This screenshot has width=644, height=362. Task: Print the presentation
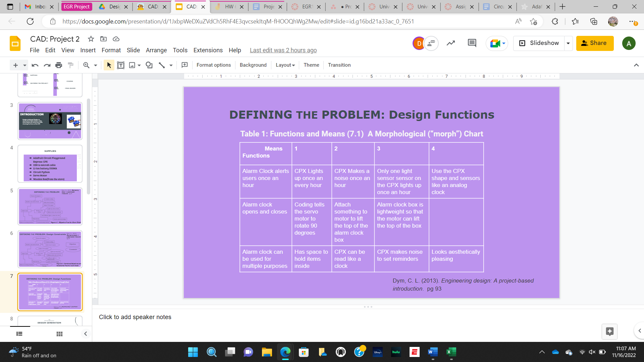click(x=59, y=65)
